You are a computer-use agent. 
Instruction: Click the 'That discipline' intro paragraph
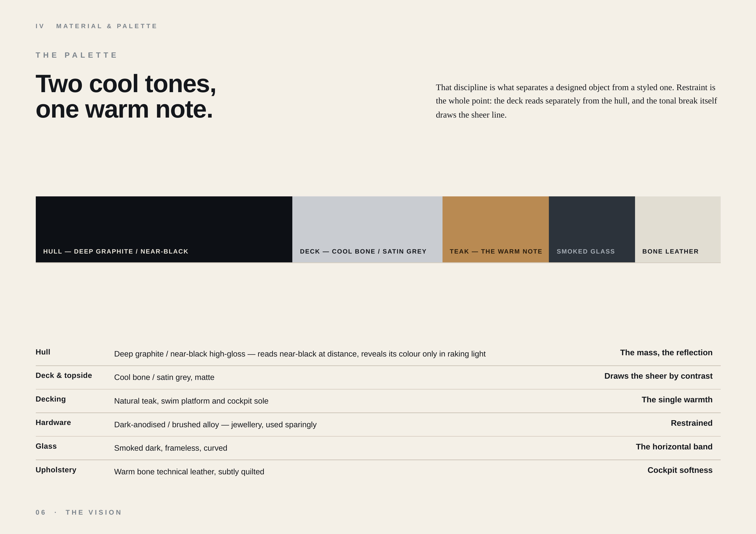click(576, 101)
